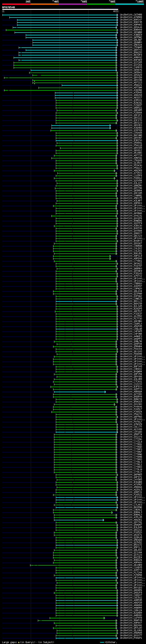Click hit label UniRef100_Q5E924

click(131, 45)
